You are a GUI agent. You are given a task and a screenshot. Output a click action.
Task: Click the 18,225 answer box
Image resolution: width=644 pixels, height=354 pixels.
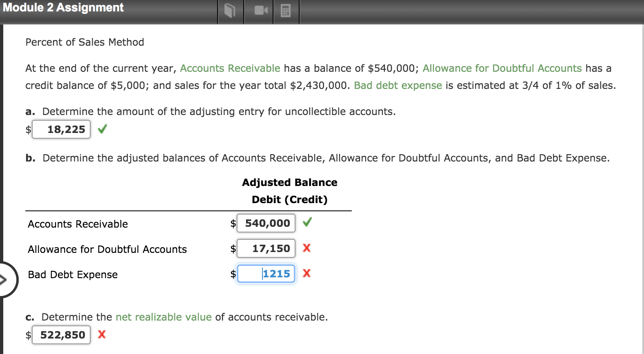coord(61,129)
